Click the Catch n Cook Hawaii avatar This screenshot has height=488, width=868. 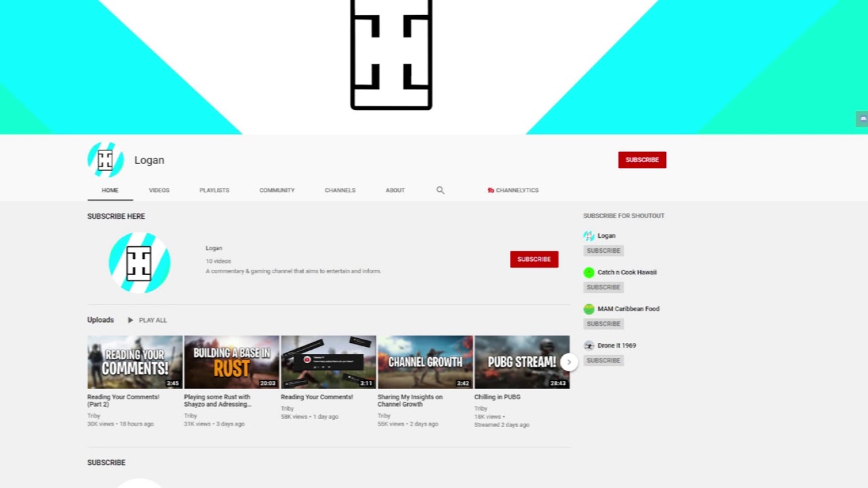(589, 272)
